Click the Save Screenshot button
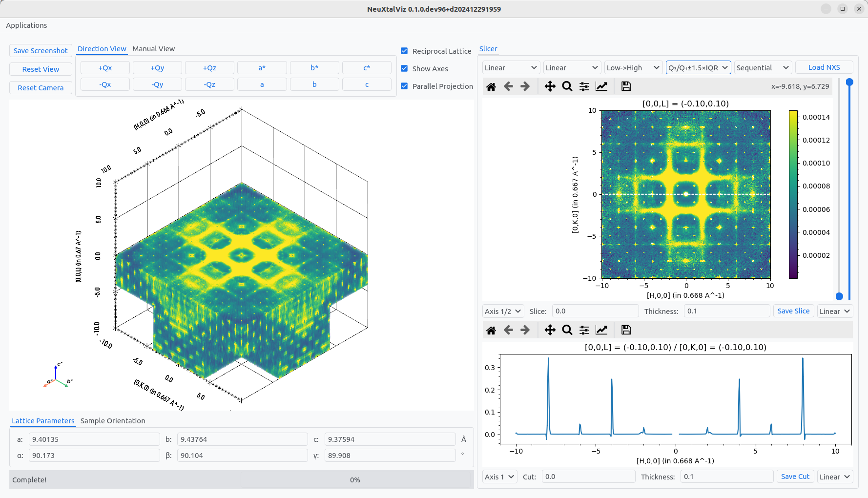868x498 pixels. tap(41, 51)
